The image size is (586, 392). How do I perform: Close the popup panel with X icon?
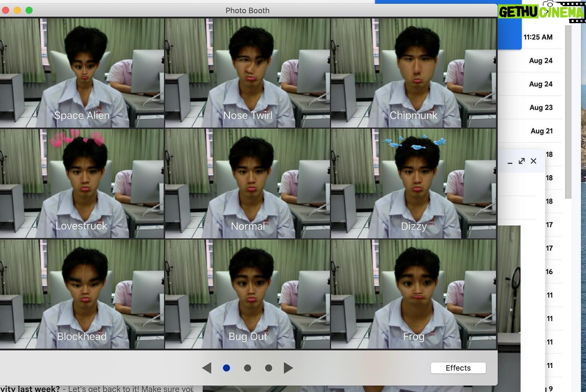click(x=534, y=161)
